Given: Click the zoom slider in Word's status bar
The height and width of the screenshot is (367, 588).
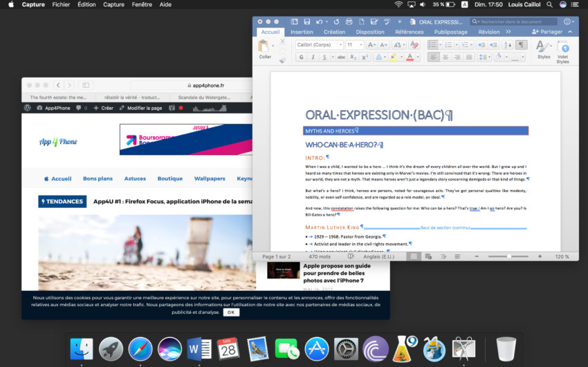Looking at the screenshot, I should (x=508, y=256).
